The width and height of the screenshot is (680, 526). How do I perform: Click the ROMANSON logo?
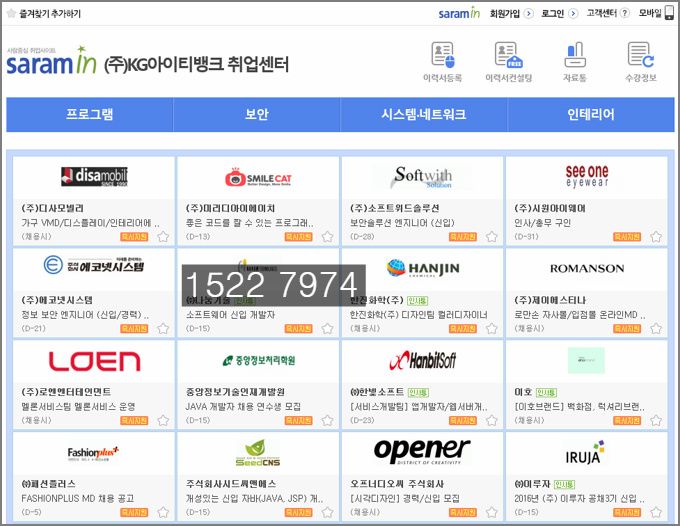coord(587,269)
